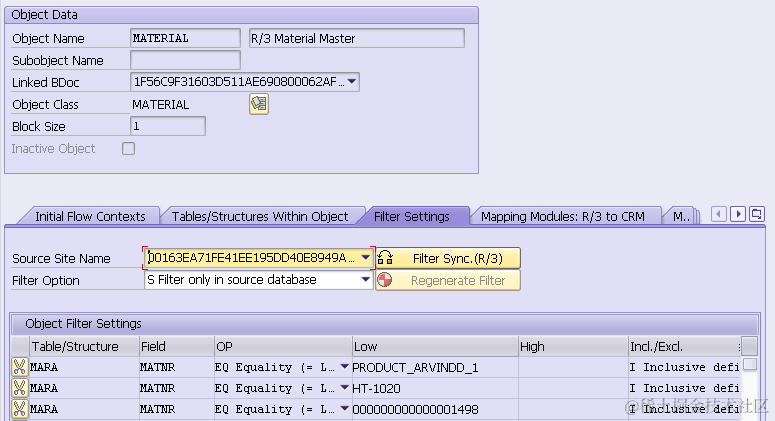Image resolution: width=775 pixels, height=421 pixels.
Task: Open the Object Class details icon
Action: pyautogui.click(x=258, y=104)
